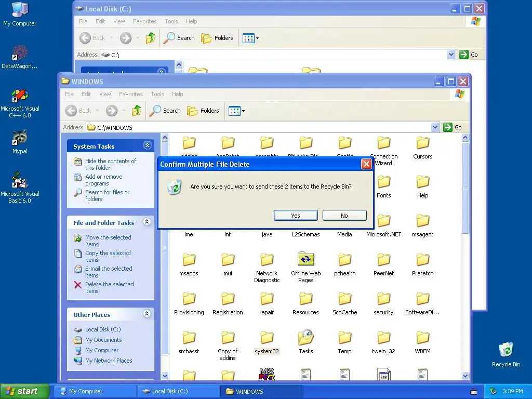Click scroll up arrow in WINDOWS file list

465,137
